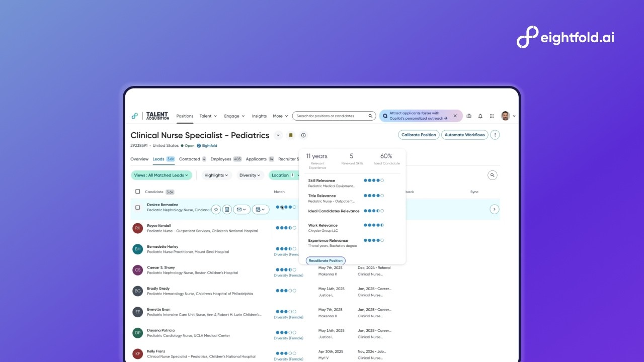Image resolution: width=644 pixels, height=362 pixels.
Task: Expand the More menu
Action: [x=280, y=116]
